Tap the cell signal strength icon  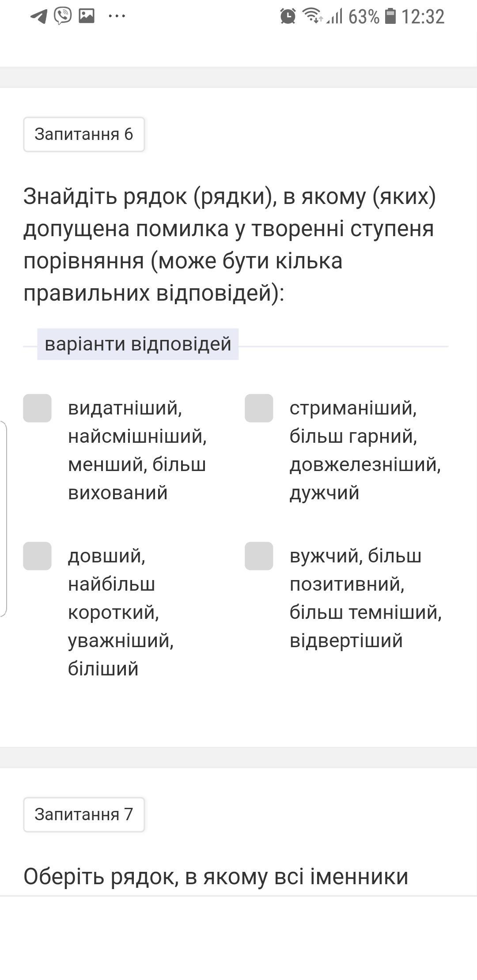pyautogui.click(x=335, y=16)
